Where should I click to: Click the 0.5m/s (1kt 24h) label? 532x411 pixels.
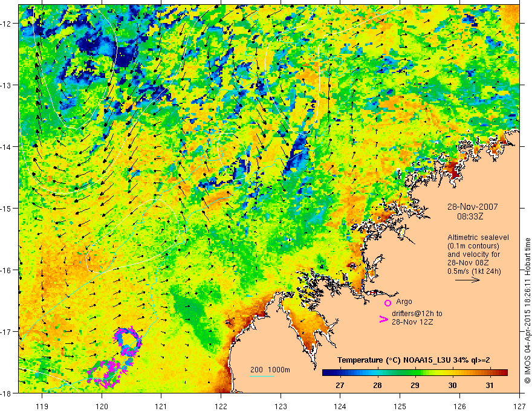tap(474, 271)
